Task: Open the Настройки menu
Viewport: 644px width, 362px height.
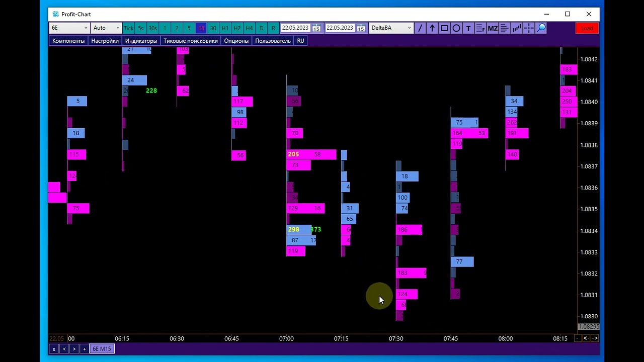Action: 105,41
